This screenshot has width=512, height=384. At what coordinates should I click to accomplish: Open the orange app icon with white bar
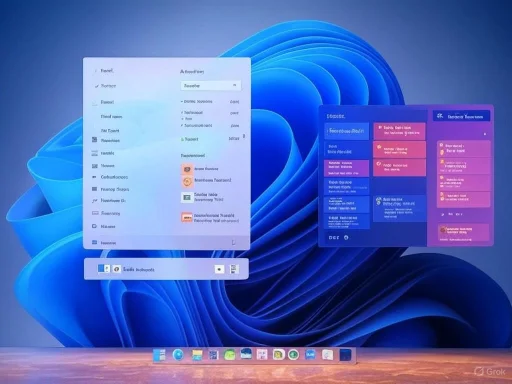click(x=187, y=217)
